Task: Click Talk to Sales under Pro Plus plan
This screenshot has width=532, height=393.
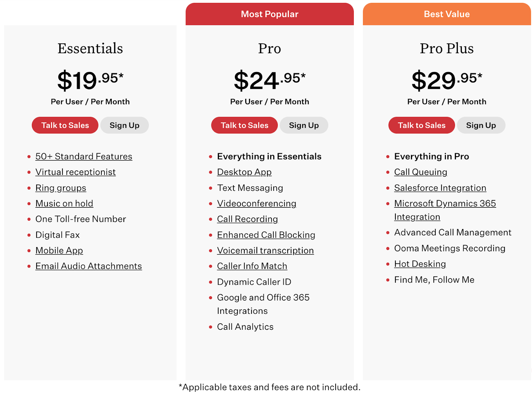Action: 422,125
